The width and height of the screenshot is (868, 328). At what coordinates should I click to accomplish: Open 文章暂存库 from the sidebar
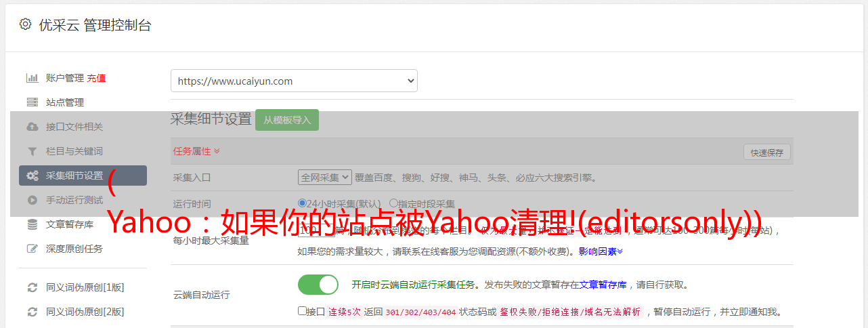point(70,224)
